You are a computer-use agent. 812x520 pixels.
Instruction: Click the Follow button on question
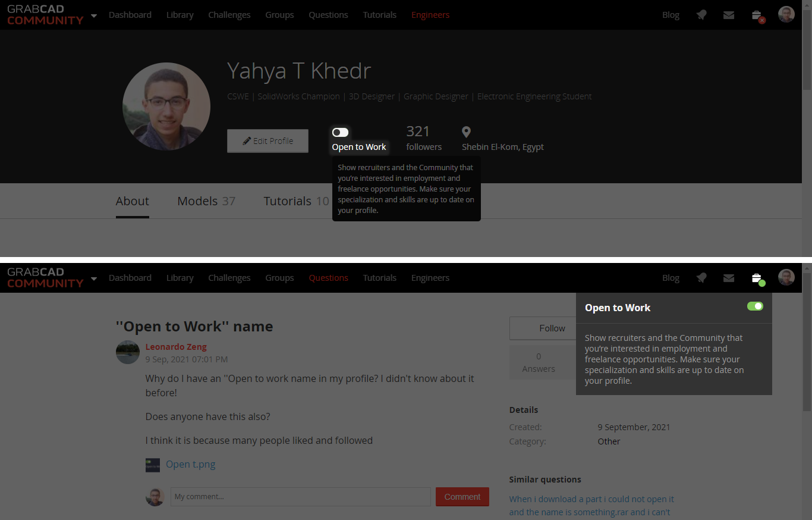(x=542, y=328)
